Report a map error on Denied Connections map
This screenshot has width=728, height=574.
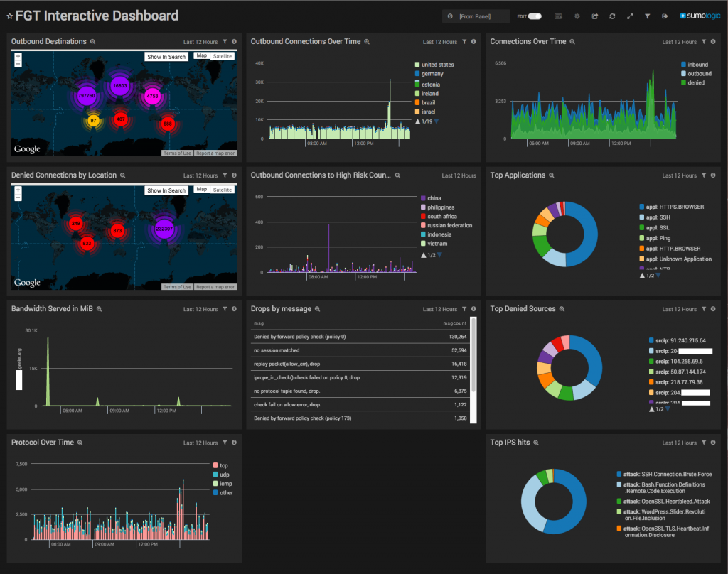point(215,287)
